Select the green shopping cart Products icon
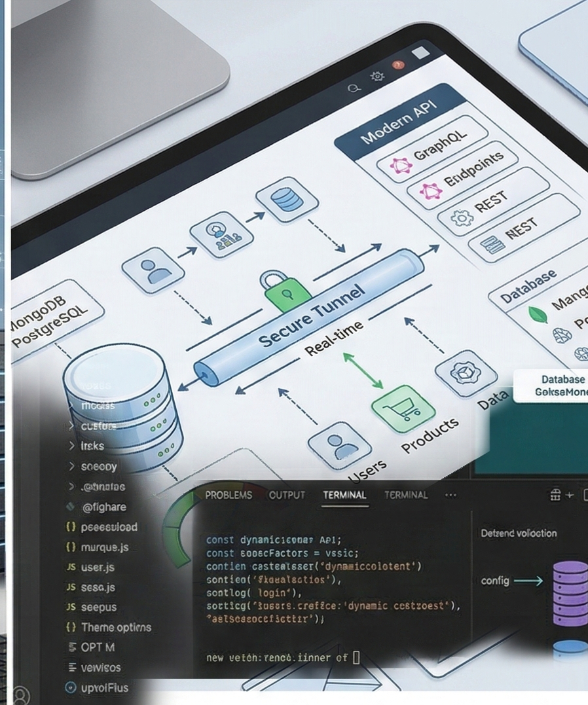The height and width of the screenshot is (705, 588). 403,408
